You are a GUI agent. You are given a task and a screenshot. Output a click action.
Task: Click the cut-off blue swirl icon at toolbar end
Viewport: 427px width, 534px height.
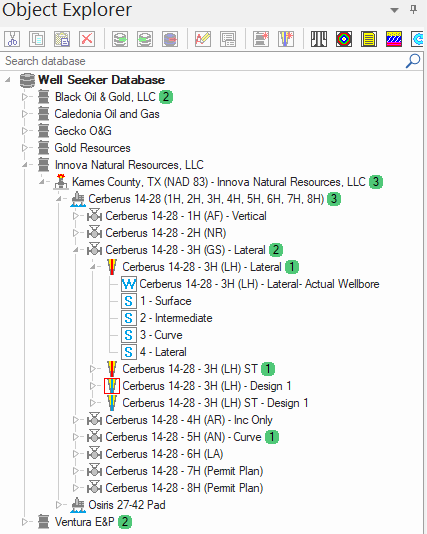point(417,39)
